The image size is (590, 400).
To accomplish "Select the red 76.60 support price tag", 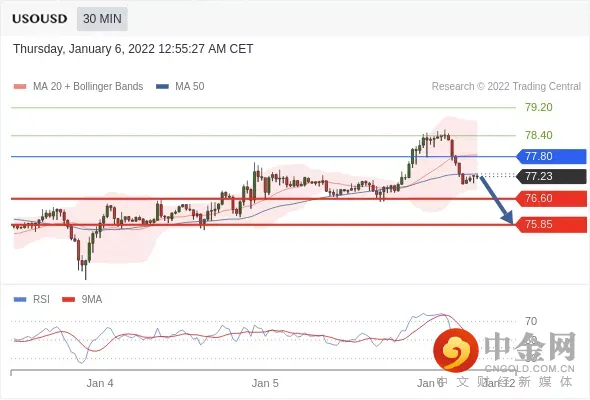I will (x=551, y=198).
